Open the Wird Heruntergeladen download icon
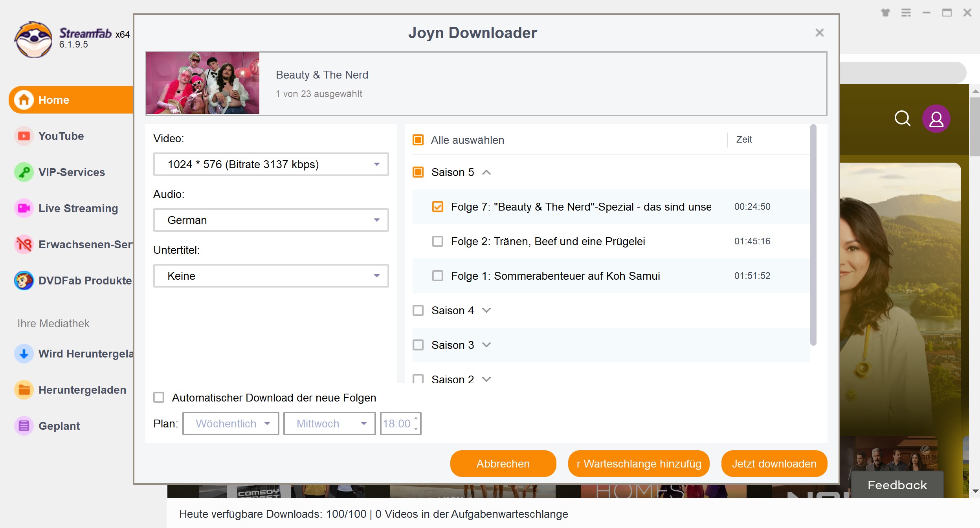Viewport: 980px width, 528px height. click(x=24, y=354)
